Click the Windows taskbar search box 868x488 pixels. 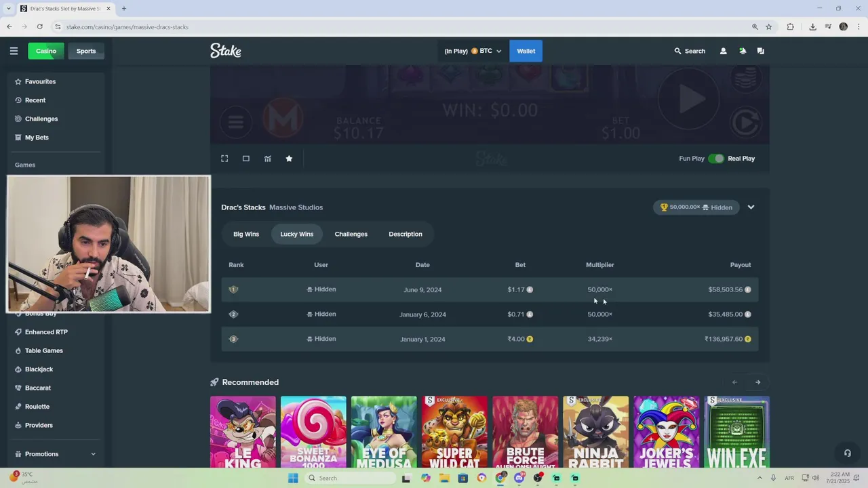click(349, 478)
